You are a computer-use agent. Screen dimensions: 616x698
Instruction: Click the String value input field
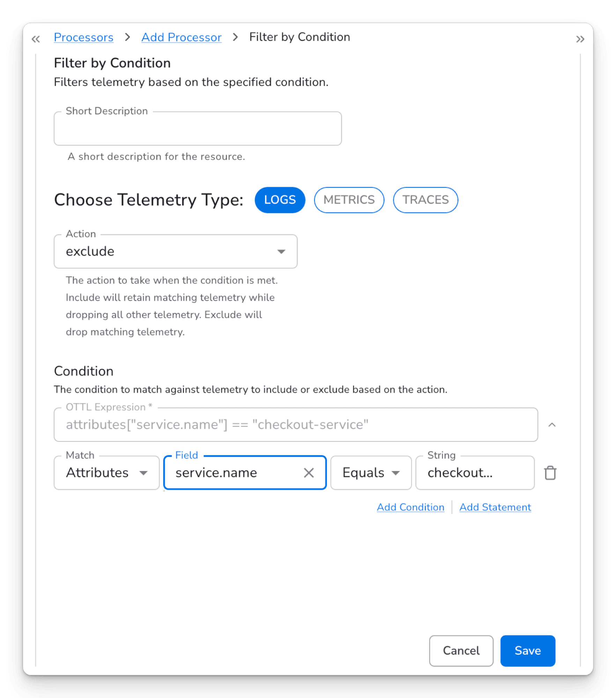475,473
